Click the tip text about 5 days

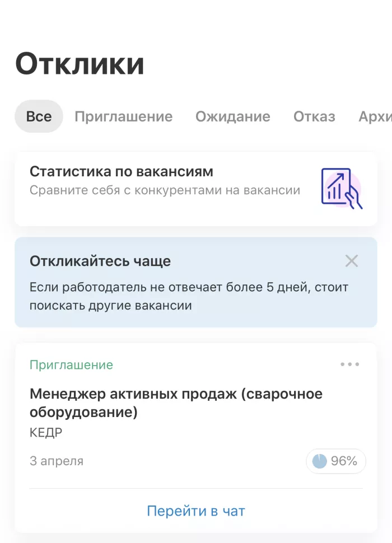tap(189, 297)
